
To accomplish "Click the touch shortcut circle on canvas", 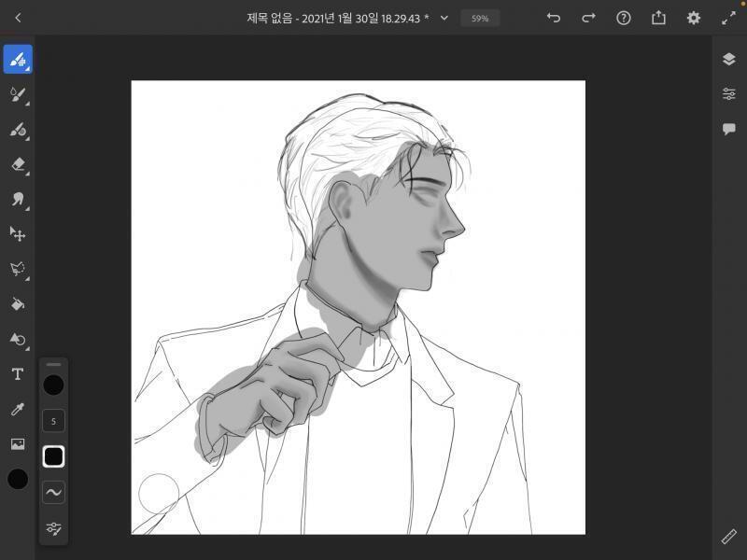I will coord(159,494).
